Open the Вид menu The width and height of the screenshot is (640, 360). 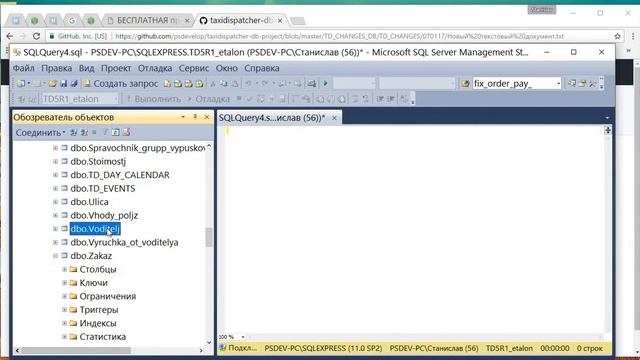click(x=87, y=68)
